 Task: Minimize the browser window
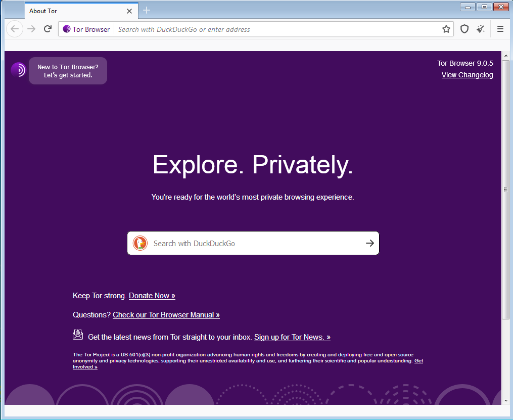point(468,7)
